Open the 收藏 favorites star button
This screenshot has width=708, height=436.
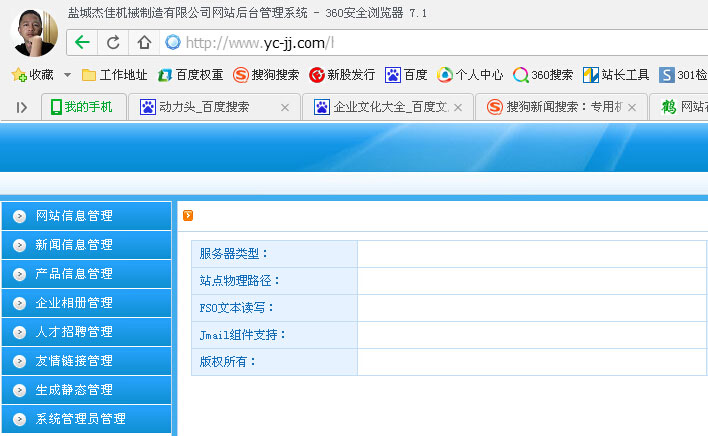(32, 75)
